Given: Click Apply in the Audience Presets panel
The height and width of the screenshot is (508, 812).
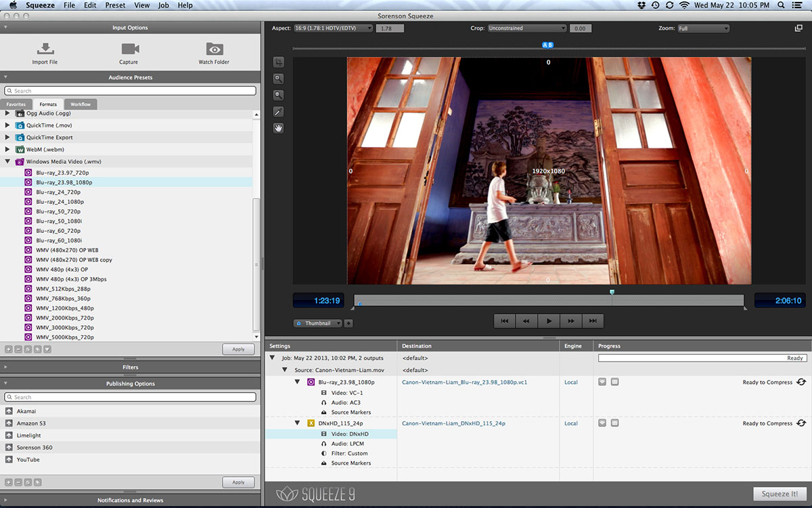Looking at the screenshot, I should (x=238, y=350).
